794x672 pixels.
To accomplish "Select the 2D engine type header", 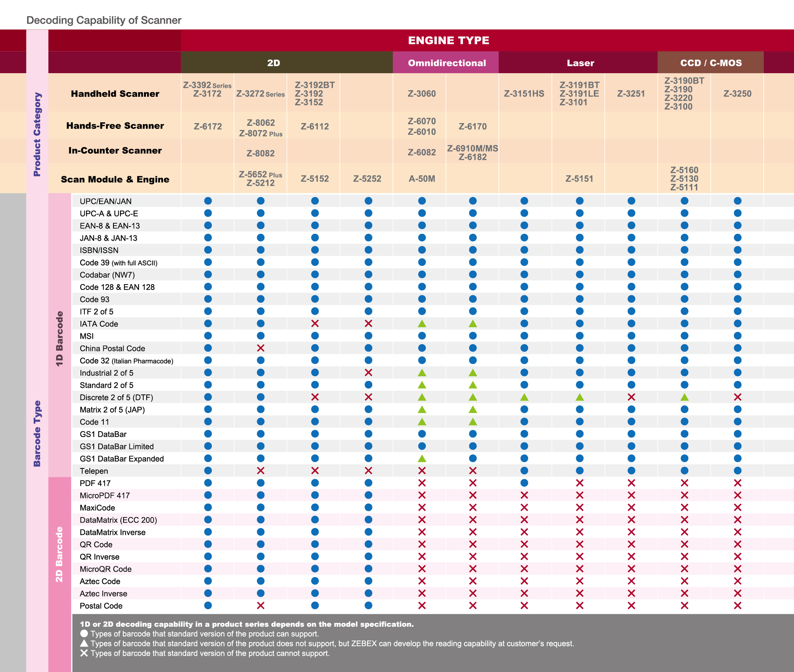I will point(273,63).
